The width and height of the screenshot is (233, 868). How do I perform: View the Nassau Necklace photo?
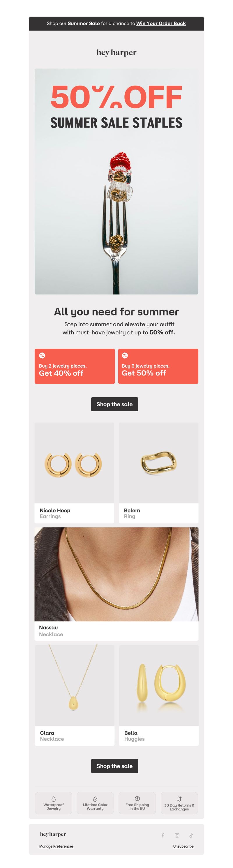coord(116,574)
